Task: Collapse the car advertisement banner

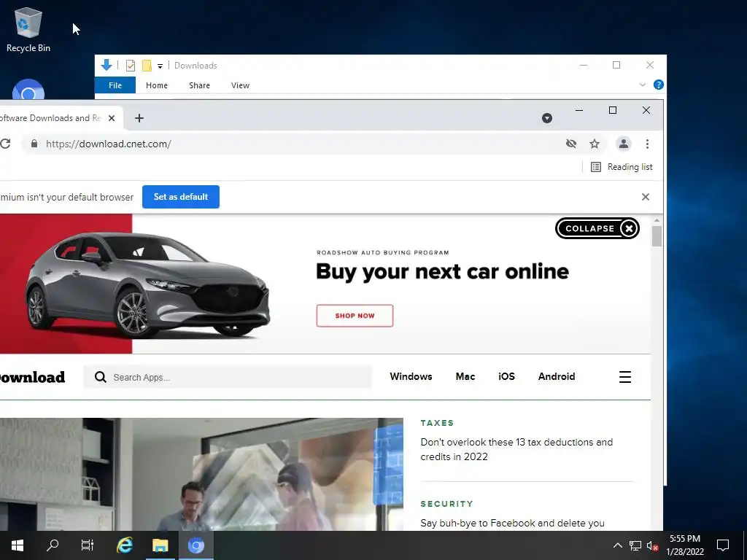Action: point(597,228)
